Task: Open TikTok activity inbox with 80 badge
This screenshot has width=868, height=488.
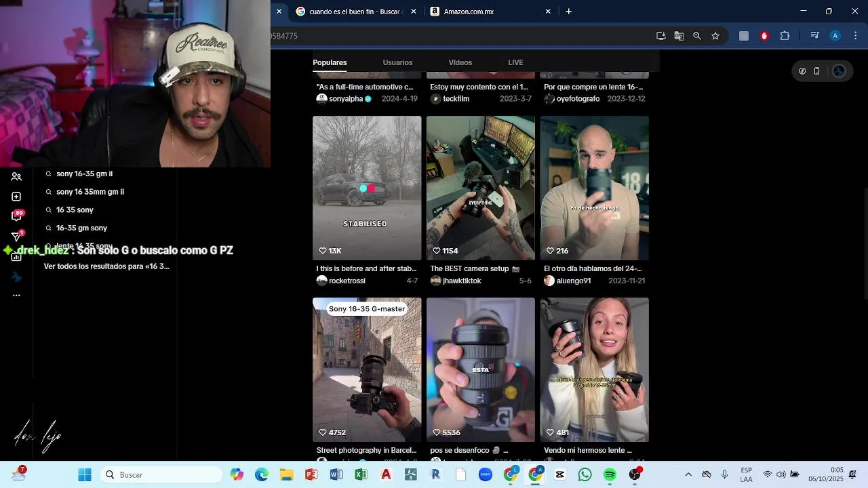Action: tap(17, 216)
